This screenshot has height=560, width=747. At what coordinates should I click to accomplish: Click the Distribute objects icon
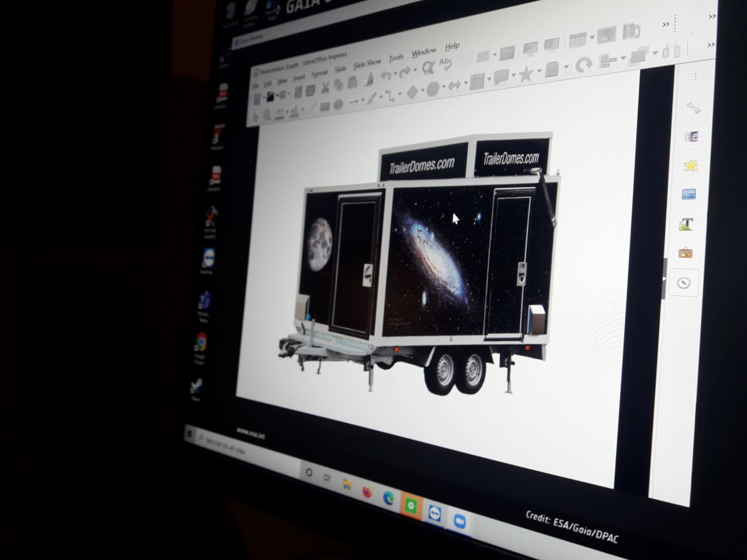click(x=671, y=51)
